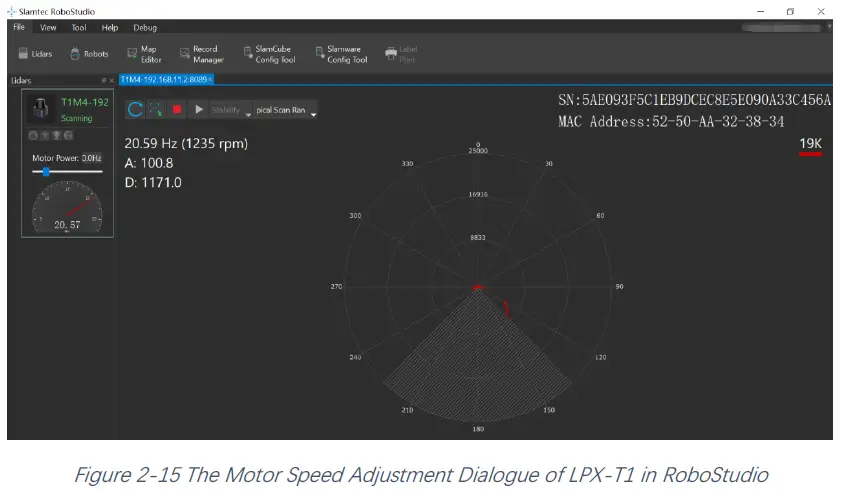The height and width of the screenshot is (493, 845).
Task: Click the MAC Address text
Action: point(671,121)
